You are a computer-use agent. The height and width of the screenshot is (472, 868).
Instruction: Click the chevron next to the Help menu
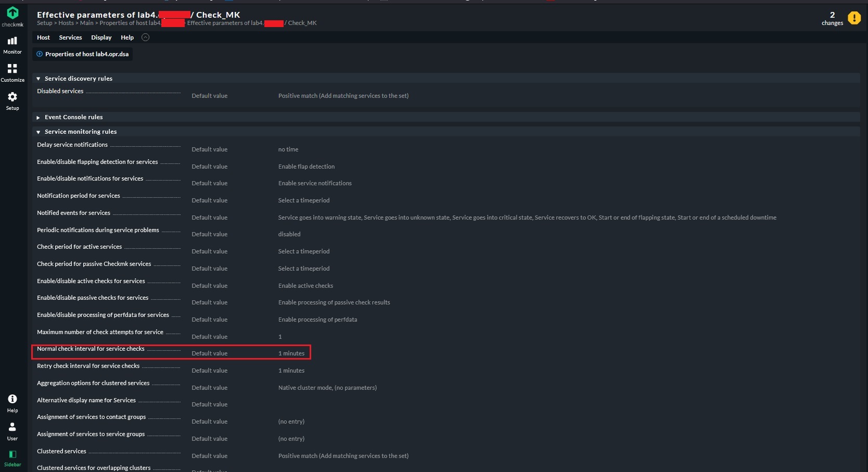pyautogui.click(x=146, y=37)
